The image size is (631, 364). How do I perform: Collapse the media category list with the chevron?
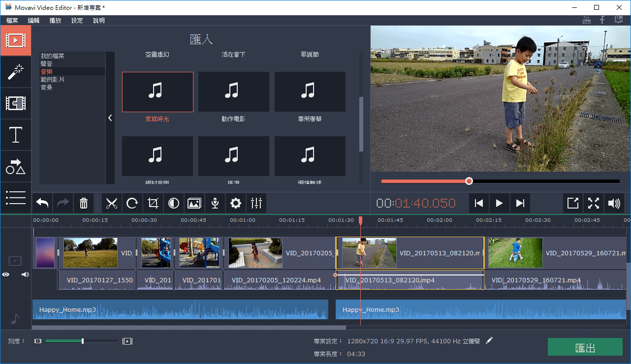pyautogui.click(x=110, y=118)
